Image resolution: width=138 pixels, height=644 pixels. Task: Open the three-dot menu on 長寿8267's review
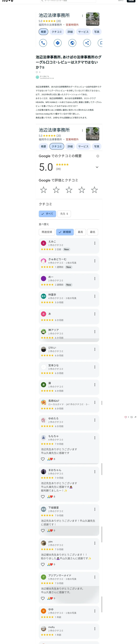pyautogui.click(x=95, y=402)
